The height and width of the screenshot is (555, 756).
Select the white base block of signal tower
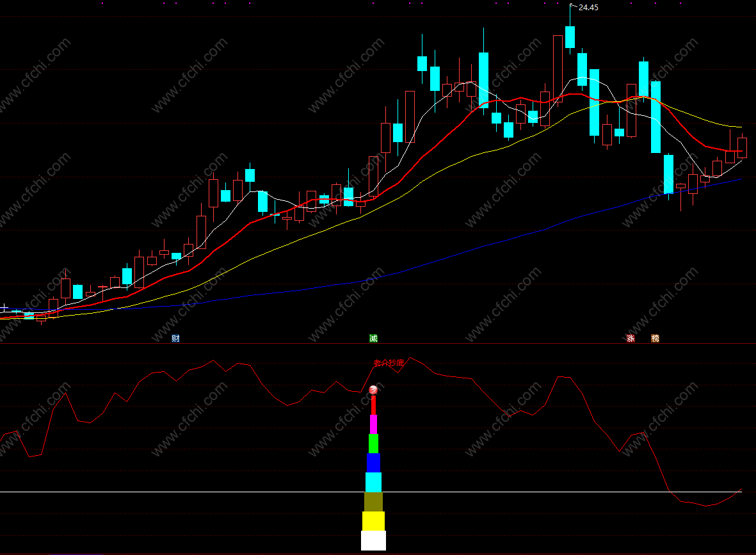[x=373, y=540]
